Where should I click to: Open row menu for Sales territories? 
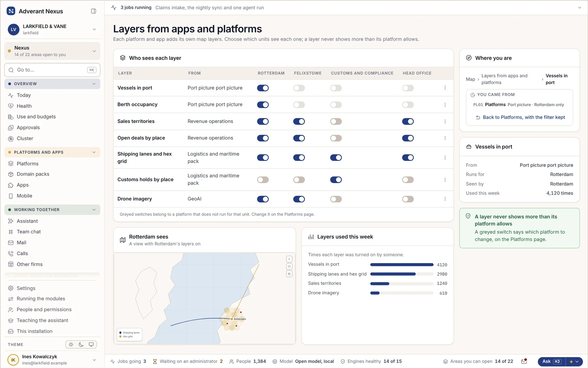(x=445, y=121)
